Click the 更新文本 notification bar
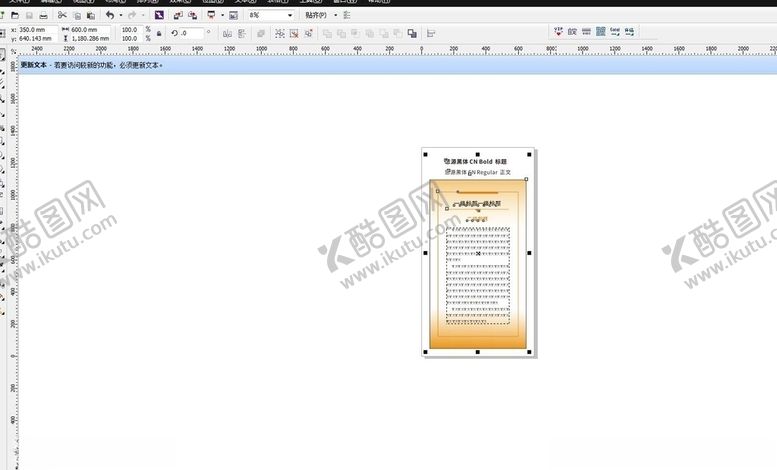The width and height of the screenshot is (777, 470). pos(90,65)
